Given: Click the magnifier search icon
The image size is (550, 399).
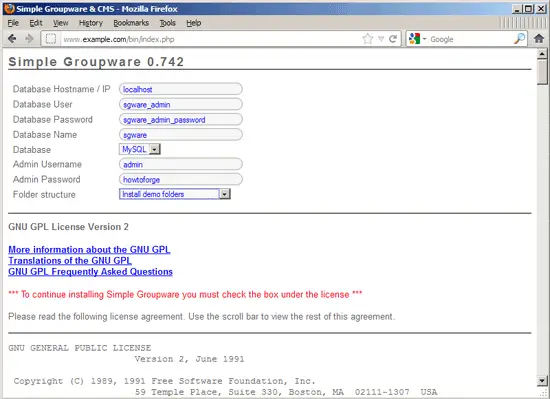Looking at the screenshot, I should point(519,39).
